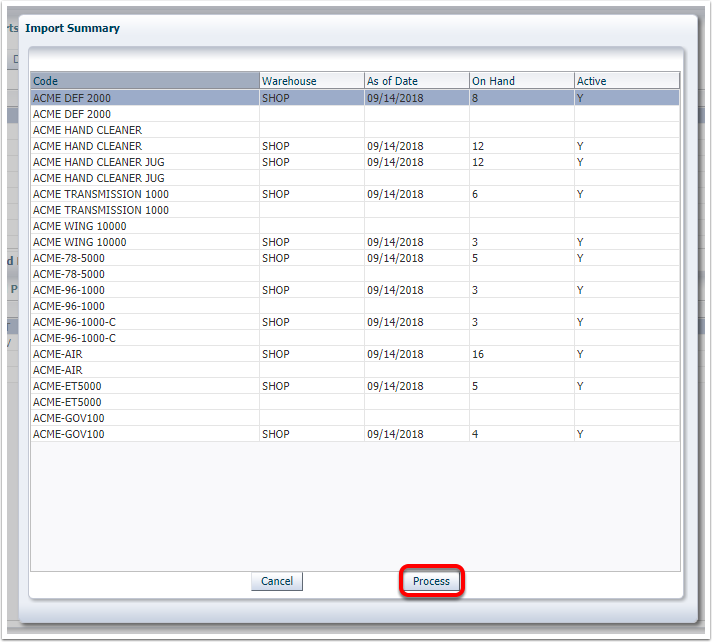Select On Hand value 8 for ACME DEF 2000

[521, 98]
